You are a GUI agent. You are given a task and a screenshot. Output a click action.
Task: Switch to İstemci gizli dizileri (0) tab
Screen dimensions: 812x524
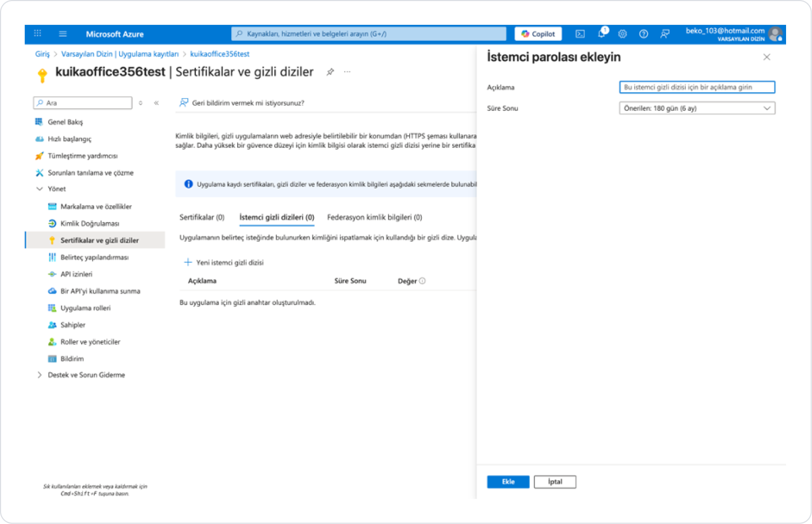277,217
